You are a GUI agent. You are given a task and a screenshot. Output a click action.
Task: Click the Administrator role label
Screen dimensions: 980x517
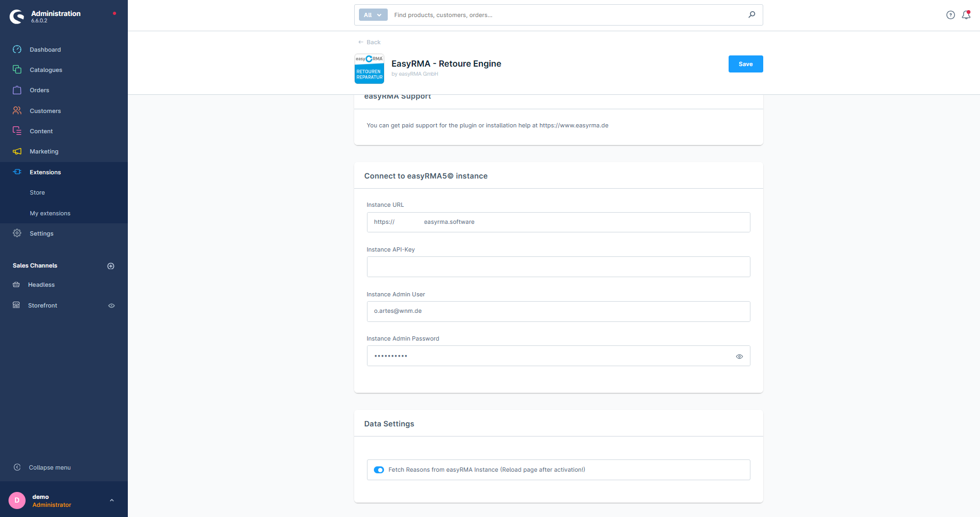point(52,505)
